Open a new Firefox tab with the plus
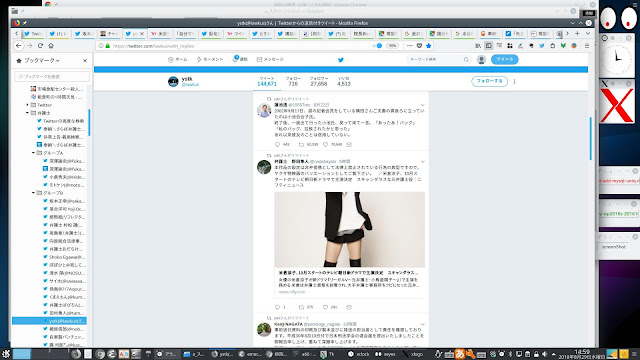640x360 pixels. pyautogui.click(x=577, y=33)
